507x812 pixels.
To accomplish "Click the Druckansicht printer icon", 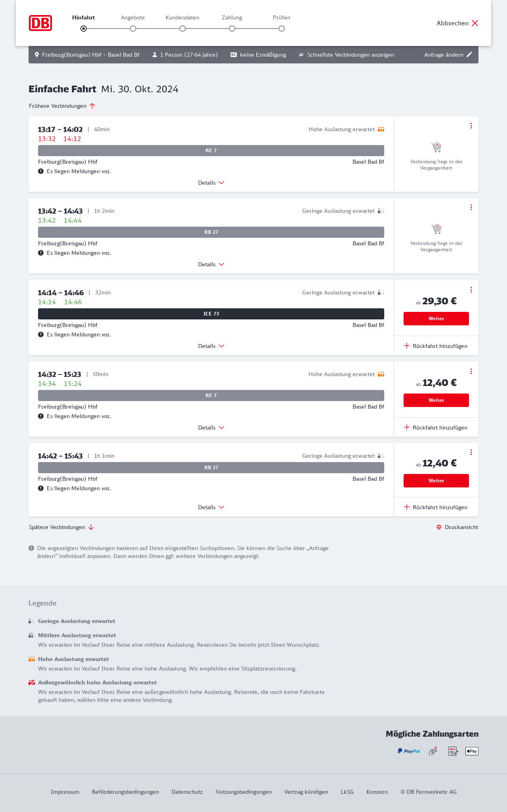I will coord(439,527).
